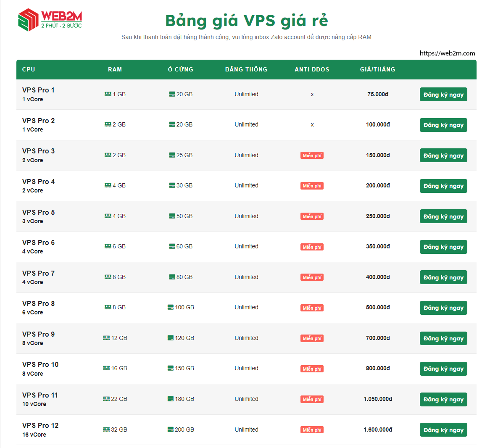Click the drive icon beside 50 GB
Viewport: 490px width, 448px height.
(x=171, y=216)
